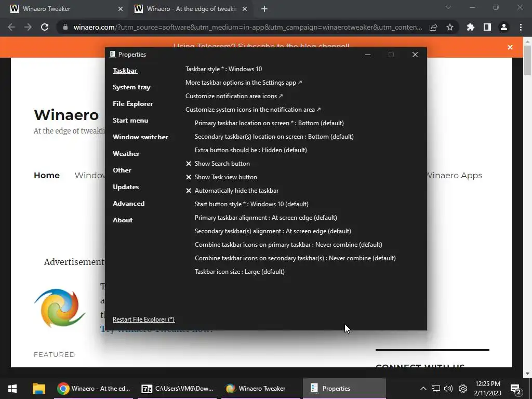Select the Weather section
The width and height of the screenshot is (532, 399).
(x=126, y=154)
